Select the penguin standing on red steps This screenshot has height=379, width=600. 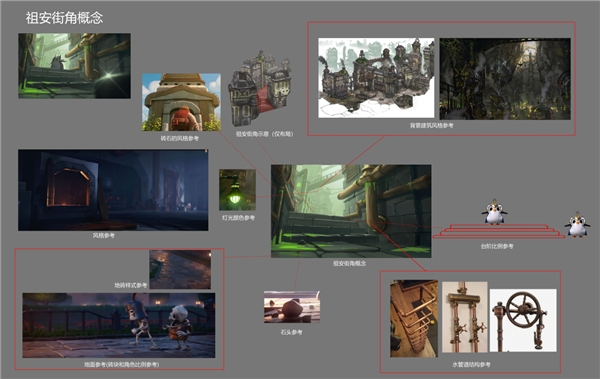(494, 212)
